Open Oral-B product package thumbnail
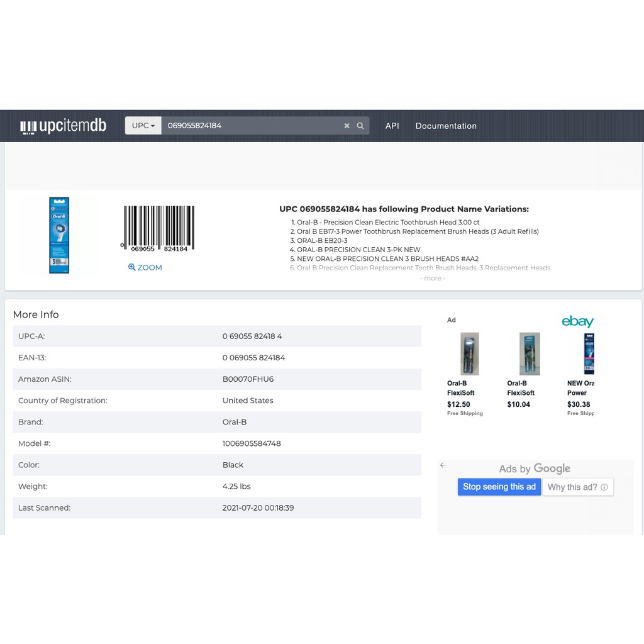 [59, 235]
